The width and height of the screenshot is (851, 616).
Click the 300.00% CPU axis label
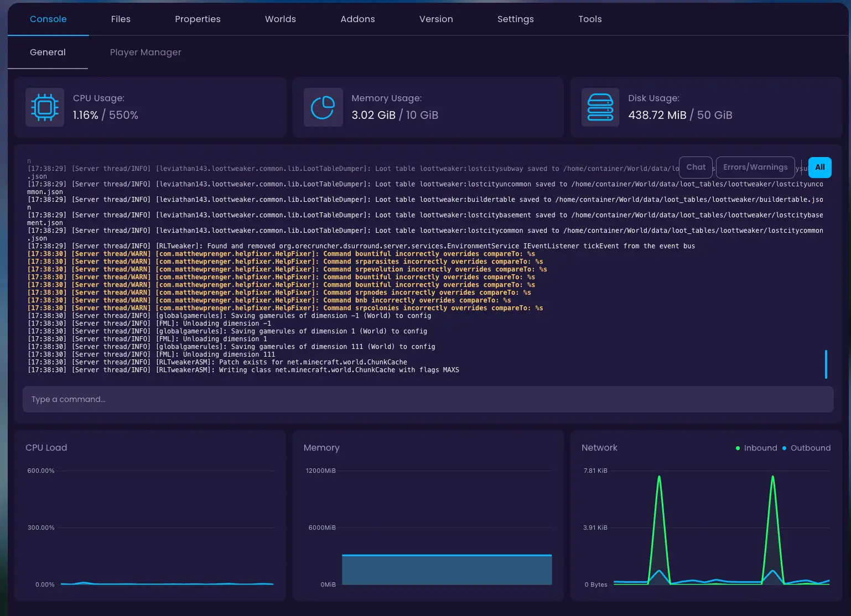(41, 528)
